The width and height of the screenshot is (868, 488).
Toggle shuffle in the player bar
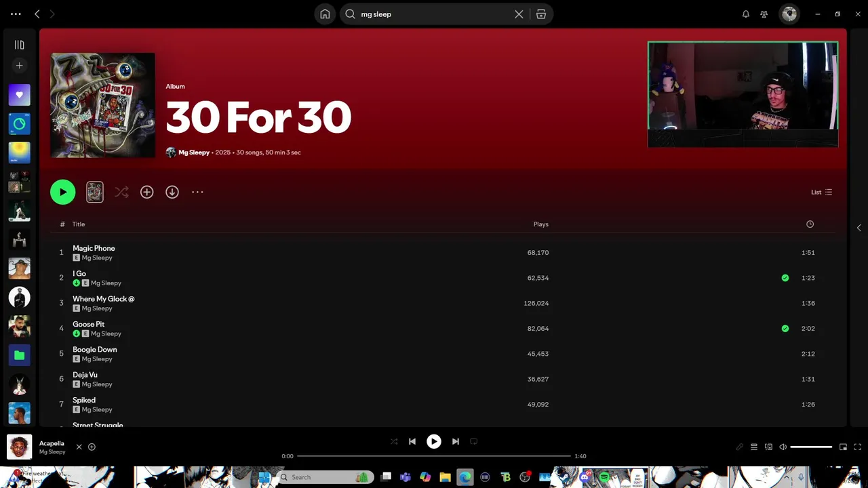pyautogui.click(x=394, y=441)
